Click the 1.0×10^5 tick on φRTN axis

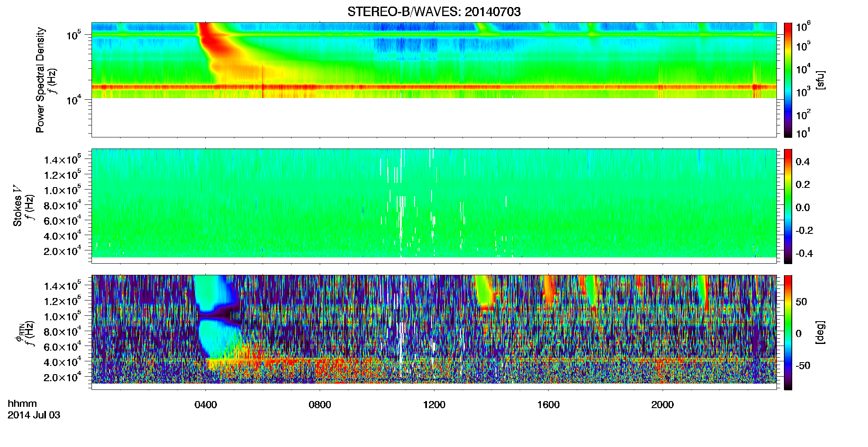click(62, 317)
